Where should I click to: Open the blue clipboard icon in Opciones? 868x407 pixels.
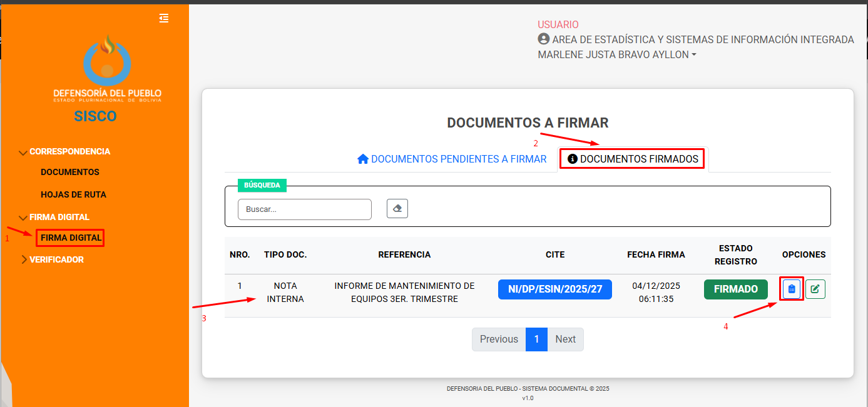point(792,289)
